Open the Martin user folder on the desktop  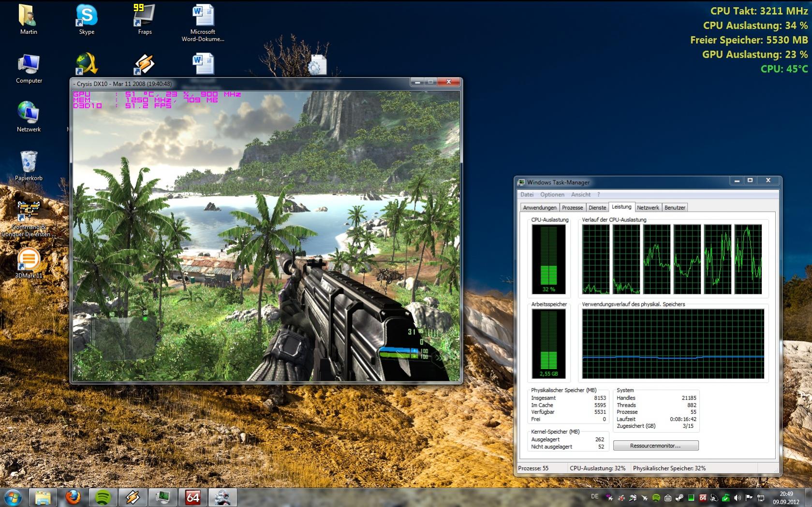[x=29, y=19]
